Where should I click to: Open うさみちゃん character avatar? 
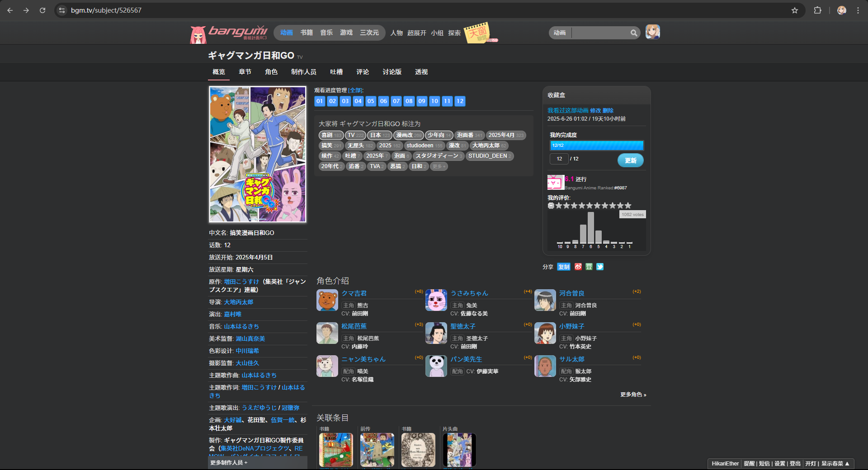tap(436, 300)
